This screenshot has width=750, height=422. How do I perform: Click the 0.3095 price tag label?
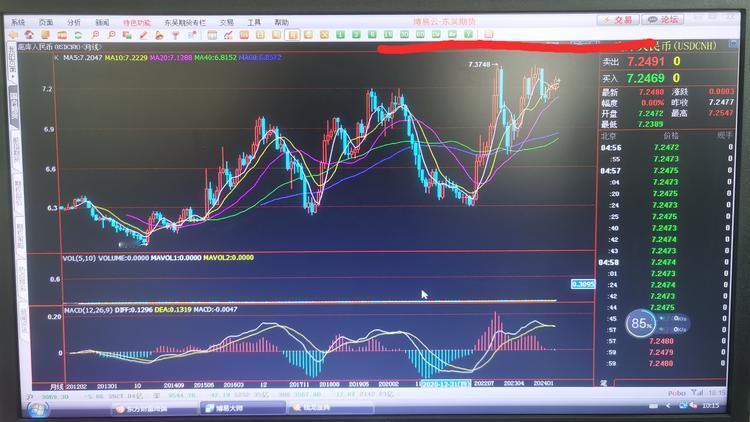(583, 284)
